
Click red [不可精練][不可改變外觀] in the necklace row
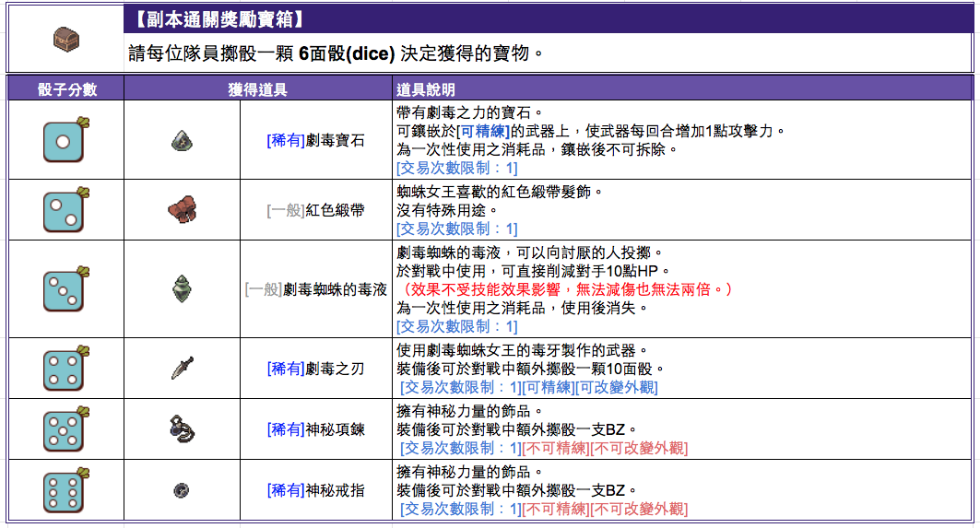tap(605, 448)
